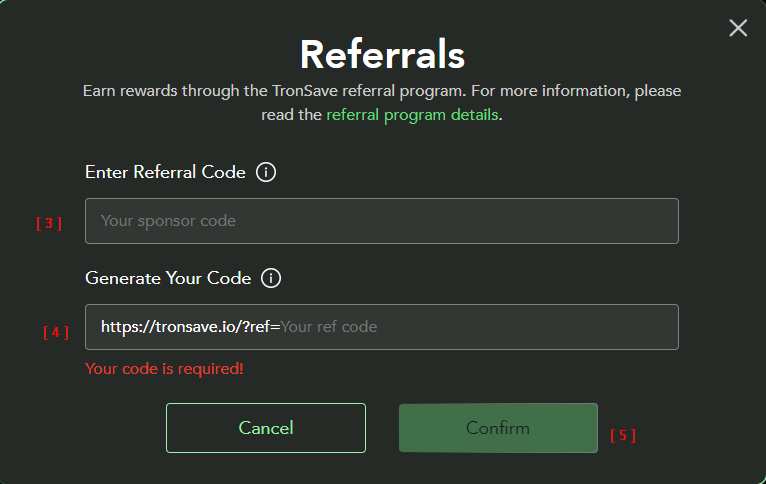Screen dimensions: 766x484
Task: Click the Your ref code placeholder
Action: (329, 327)
